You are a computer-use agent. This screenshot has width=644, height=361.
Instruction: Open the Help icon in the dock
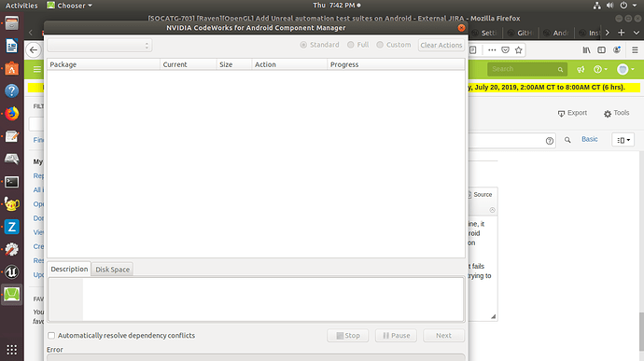(11, 90)
